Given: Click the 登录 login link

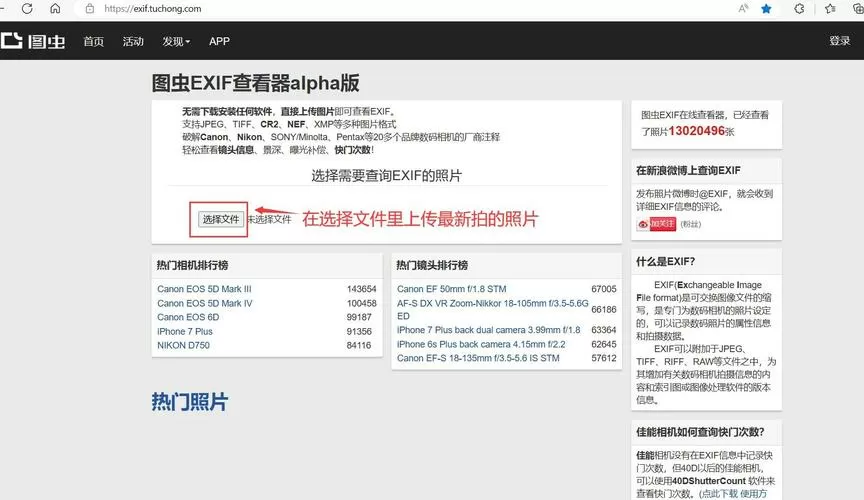Looking at the screenshot, I should tap(840, 41).
